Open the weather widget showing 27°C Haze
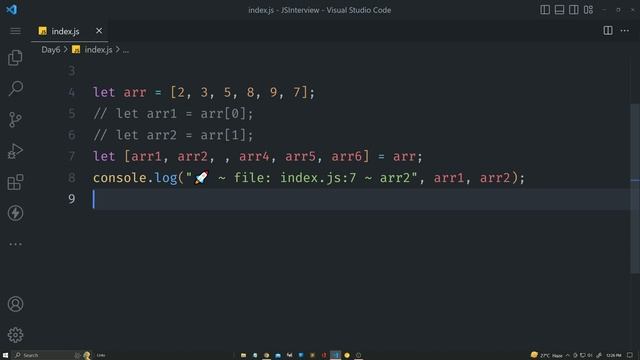This screenshot has height=360, width=640. (546, 355)
